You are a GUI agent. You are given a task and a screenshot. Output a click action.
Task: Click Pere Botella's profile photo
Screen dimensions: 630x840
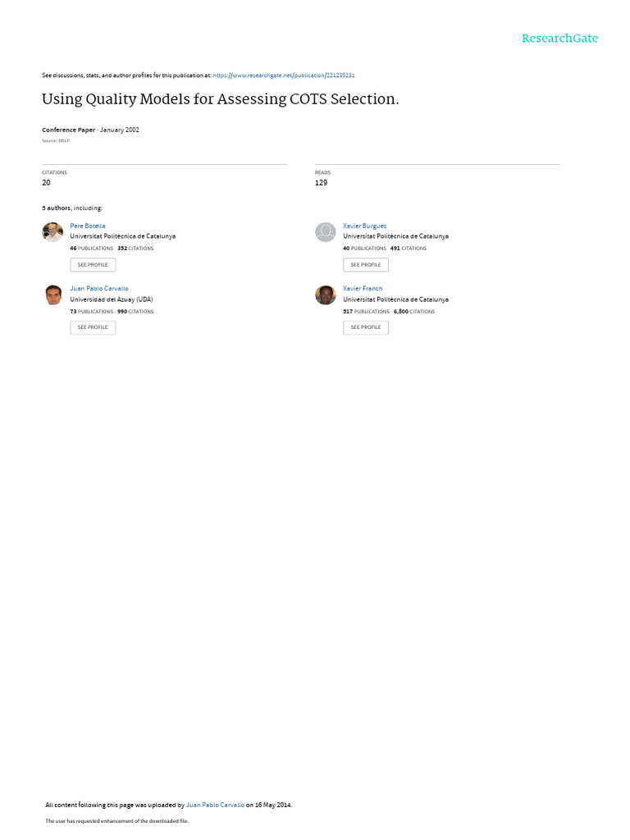(x=52, y=232)
